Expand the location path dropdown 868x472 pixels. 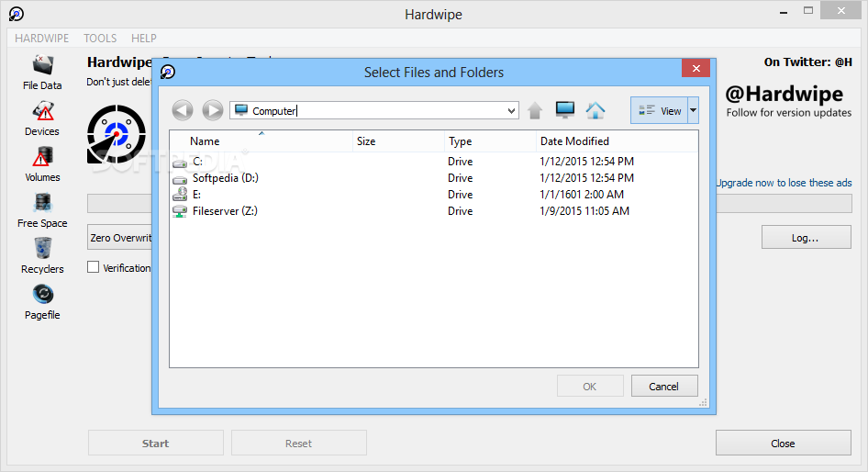pyautogui.click(x=511, y=111)
